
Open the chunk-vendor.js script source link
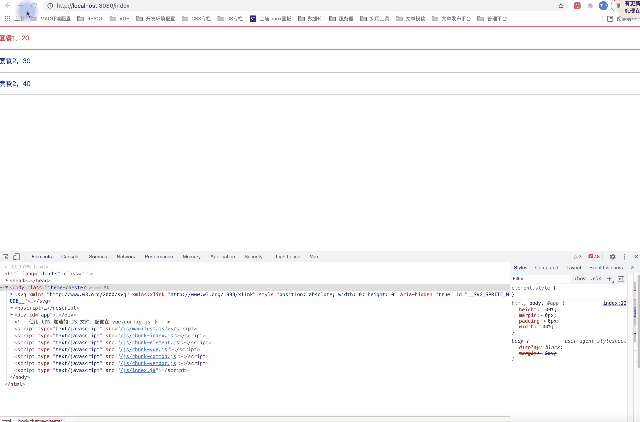point(148,363)
